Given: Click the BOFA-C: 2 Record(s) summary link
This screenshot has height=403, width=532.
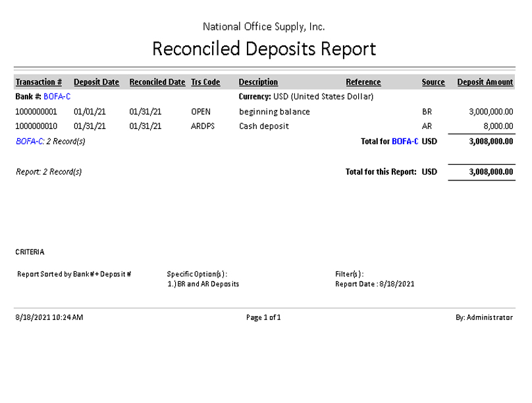Looking at the screenshot, I should coord(50,141).
